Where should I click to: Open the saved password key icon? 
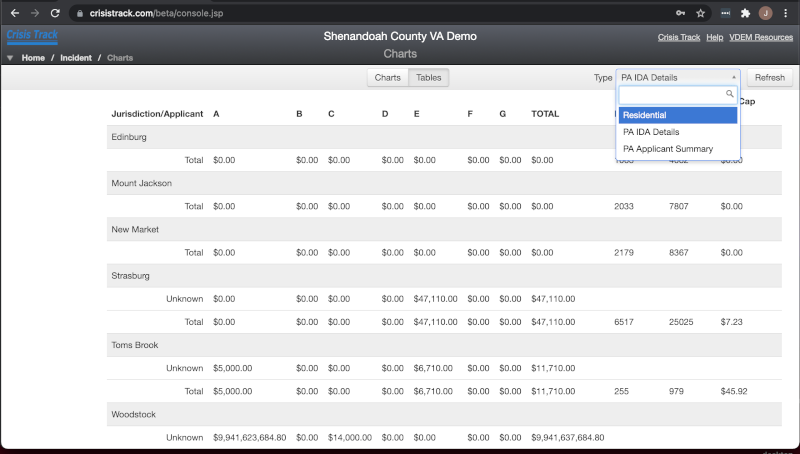tap(681, 13)
